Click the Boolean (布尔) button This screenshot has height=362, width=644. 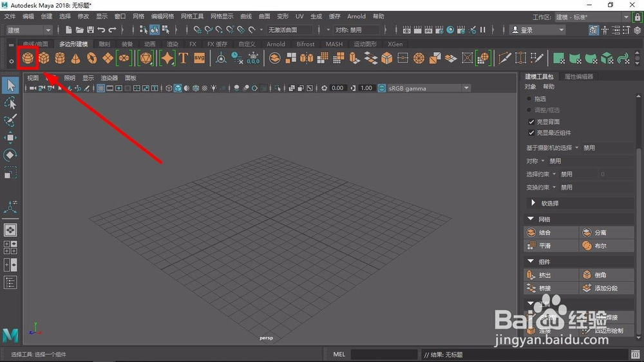pos(607,245)
